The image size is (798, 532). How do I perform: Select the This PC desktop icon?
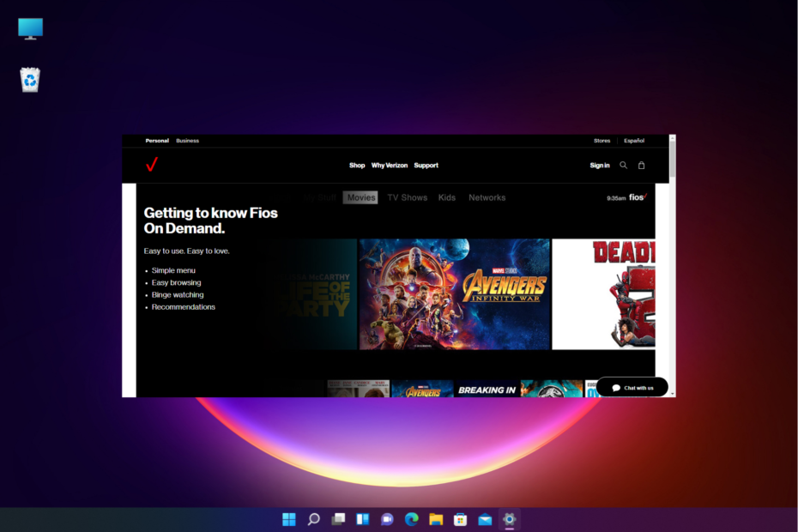tap(30, 29)
